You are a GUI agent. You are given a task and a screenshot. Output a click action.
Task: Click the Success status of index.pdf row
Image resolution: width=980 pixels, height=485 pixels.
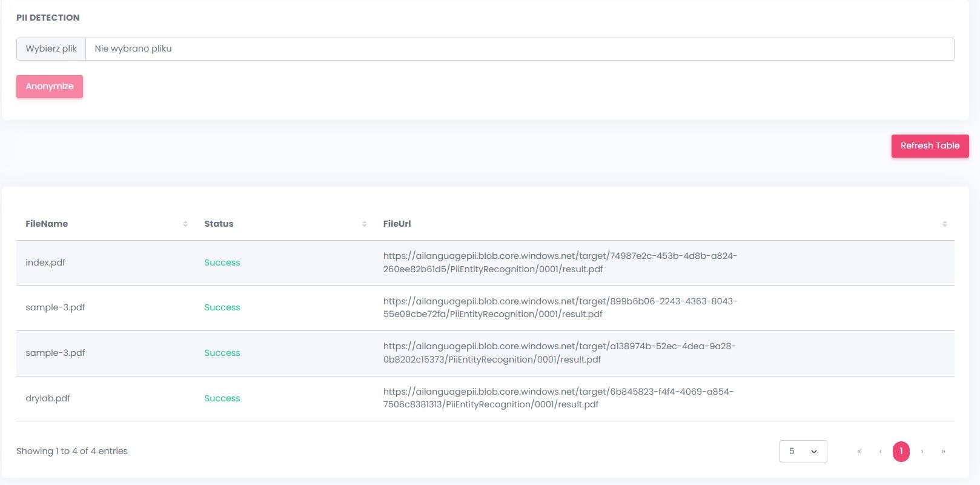click(222, 263)
